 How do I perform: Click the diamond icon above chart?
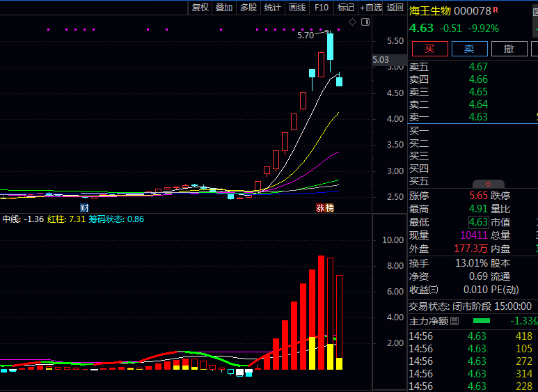(352, 22)
